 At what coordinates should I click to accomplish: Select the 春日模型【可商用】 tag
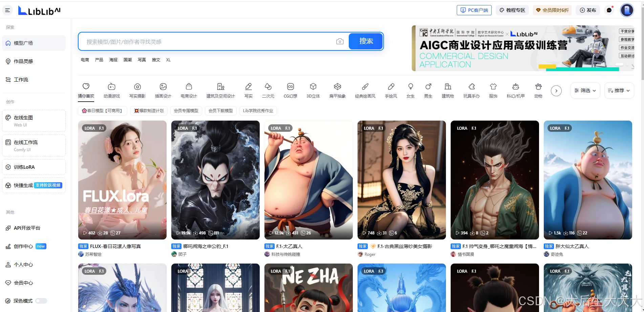(x=102, y=111)
